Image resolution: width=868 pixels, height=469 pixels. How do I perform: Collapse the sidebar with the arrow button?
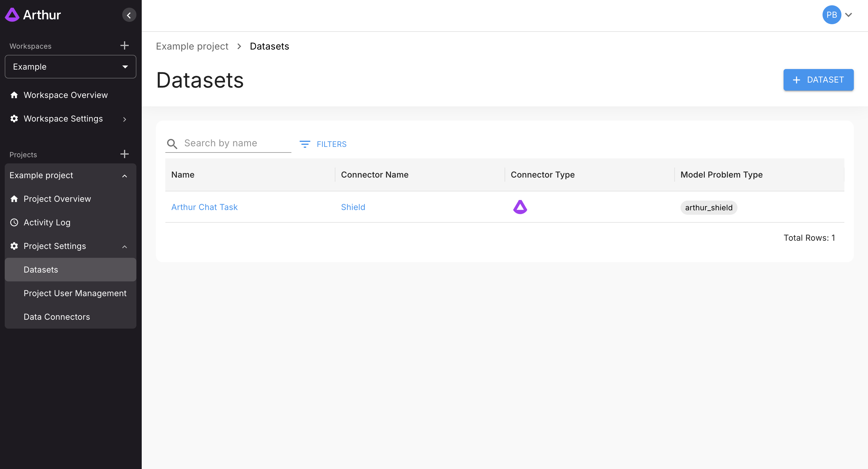129,15
